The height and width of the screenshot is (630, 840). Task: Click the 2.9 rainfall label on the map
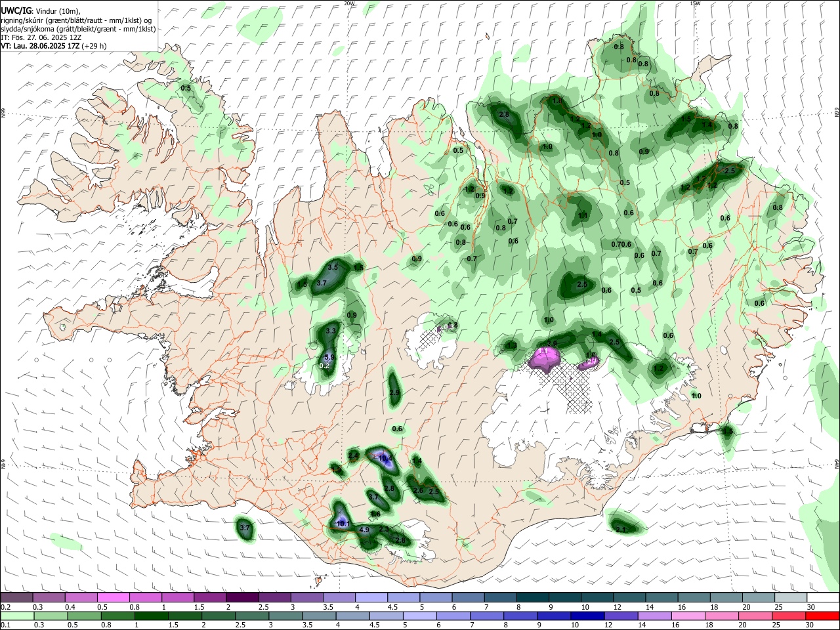click(x=394, y=392)
